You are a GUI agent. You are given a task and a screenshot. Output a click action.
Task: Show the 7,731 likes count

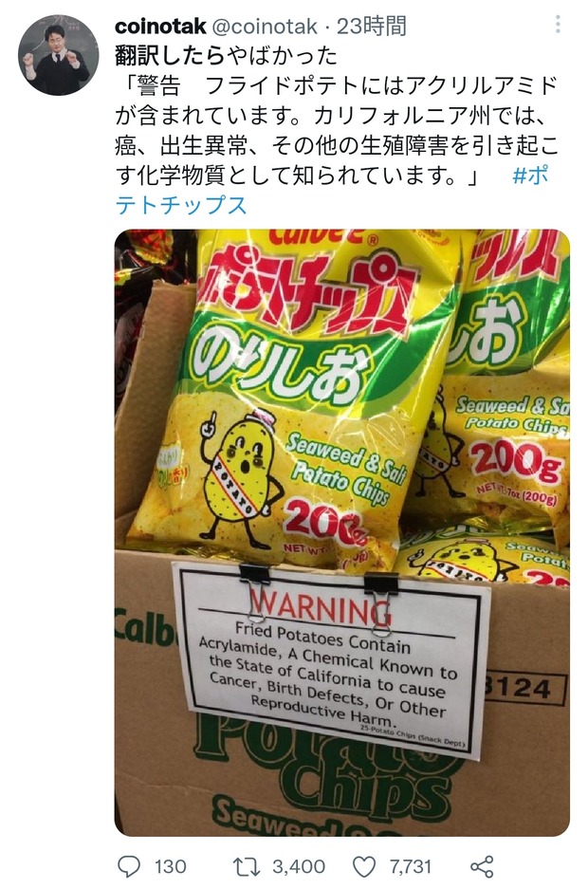click(410, 866)
